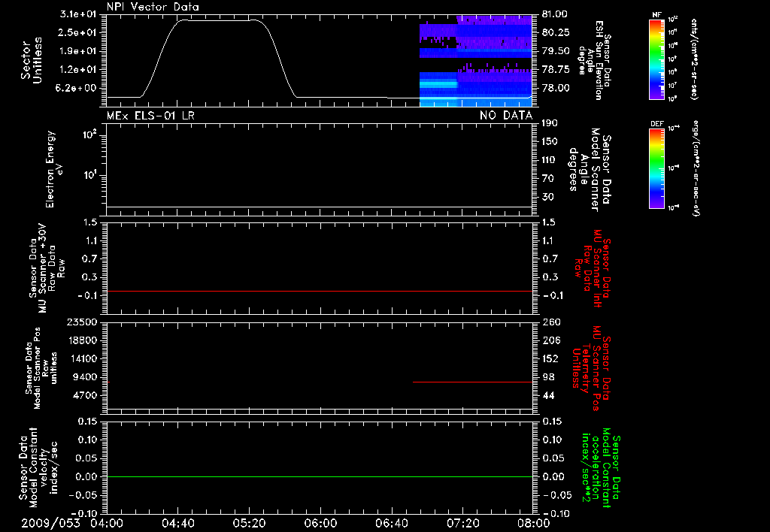
Task: Click the "80.25" elevation tick value
Action: [556, 32]
